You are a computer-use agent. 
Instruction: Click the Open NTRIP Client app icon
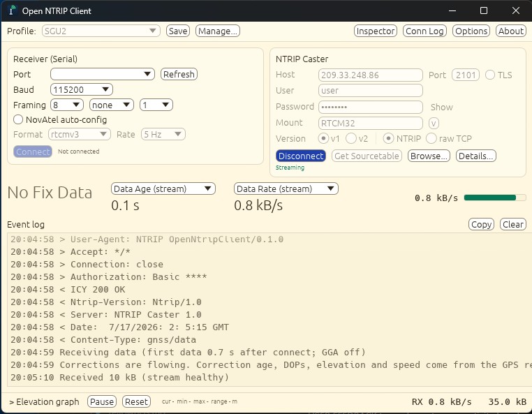12,10
